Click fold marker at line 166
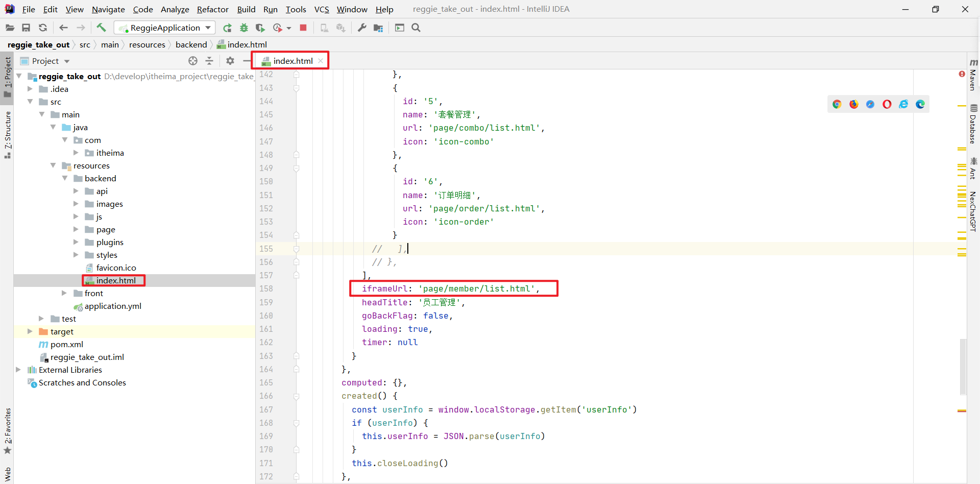The width and height of the screenshot is (980, 484). (x=297, y=396)
